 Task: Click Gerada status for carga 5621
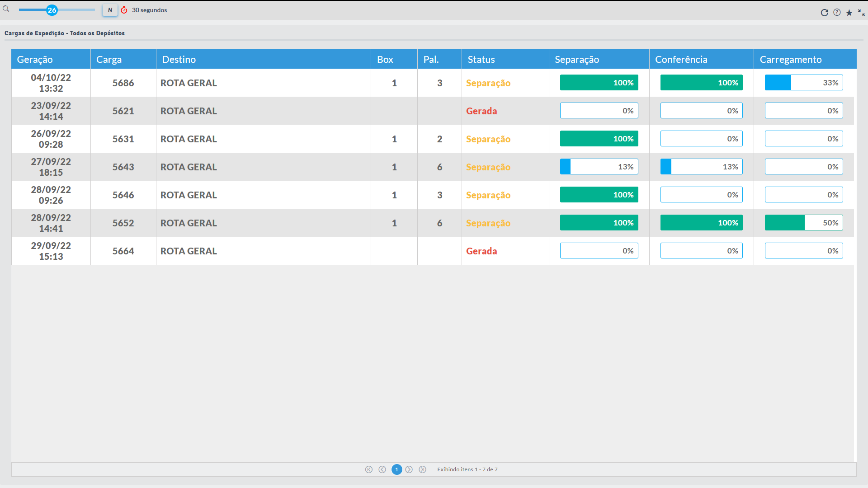pos(481,111)
